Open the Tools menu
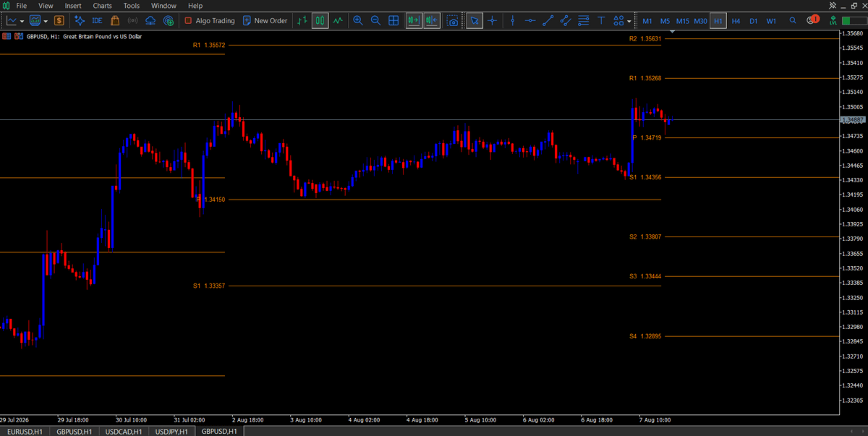The image size is (868, 436). click(x=132, y=5)
